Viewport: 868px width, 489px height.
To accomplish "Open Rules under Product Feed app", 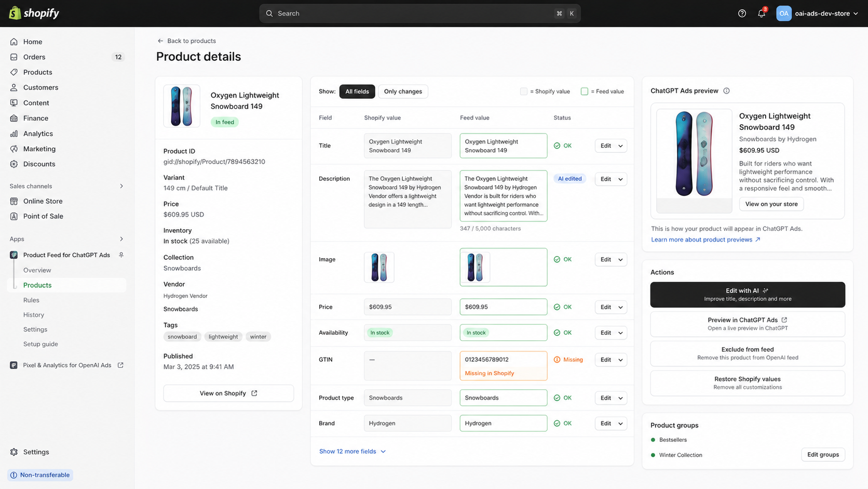I will coord(31,300).
